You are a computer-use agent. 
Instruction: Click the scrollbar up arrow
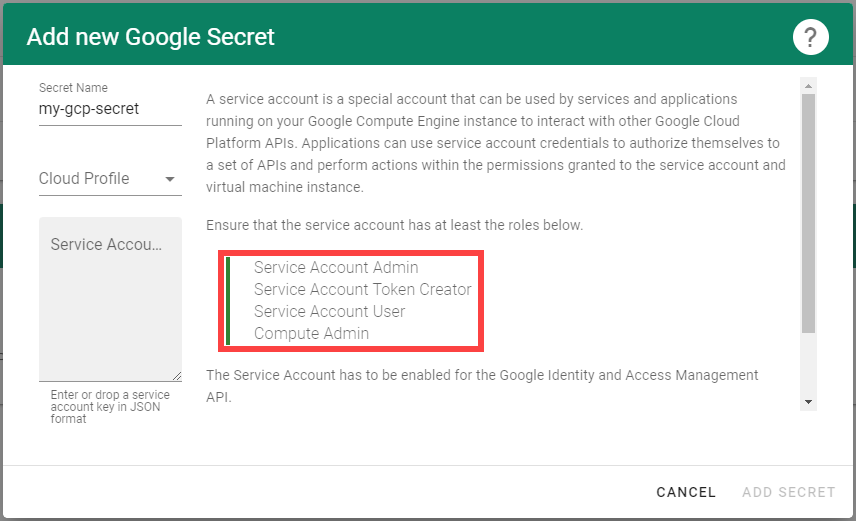click(808, 86)
